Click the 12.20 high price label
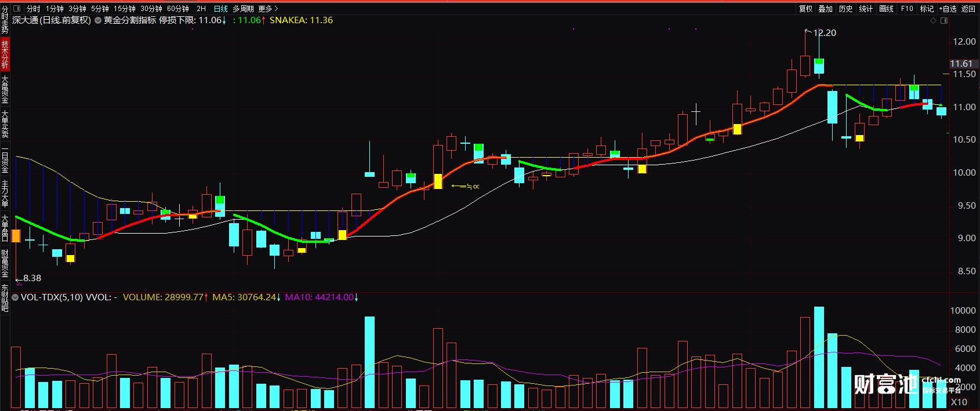980x411 pixels. coord(825,33)
